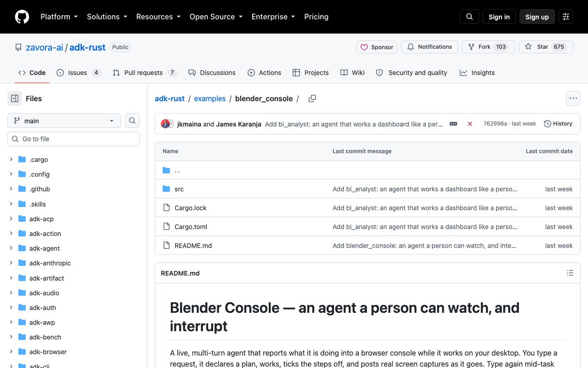This screenshot has height=368, width=588.
Task: Open the appearance settings icon beside Sign up
Action: (566, 17)
